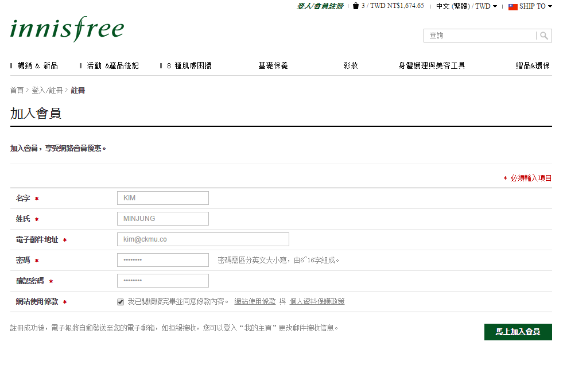
Task: Open the 贈品&環保 menu
Action: click(x=533, y=65)
